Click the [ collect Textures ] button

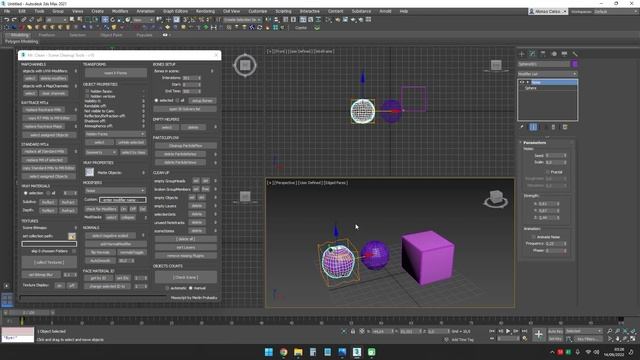coord(49,262)
